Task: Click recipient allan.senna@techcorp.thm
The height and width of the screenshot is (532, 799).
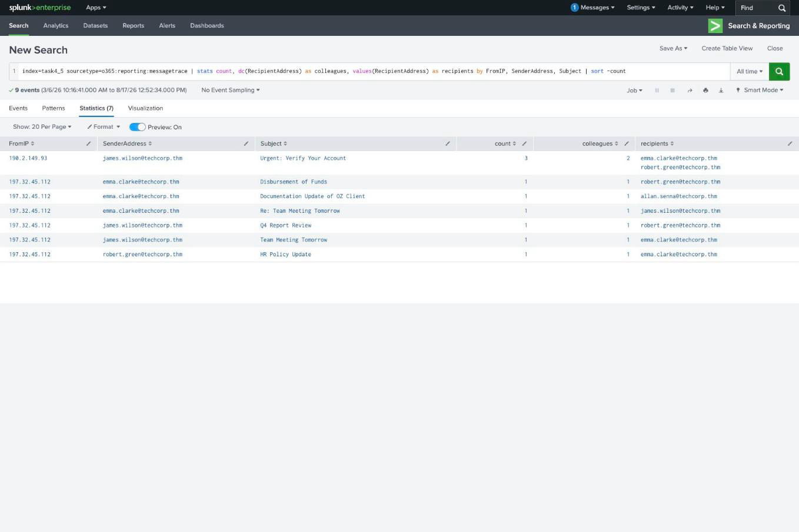Action: pos(679,196)
